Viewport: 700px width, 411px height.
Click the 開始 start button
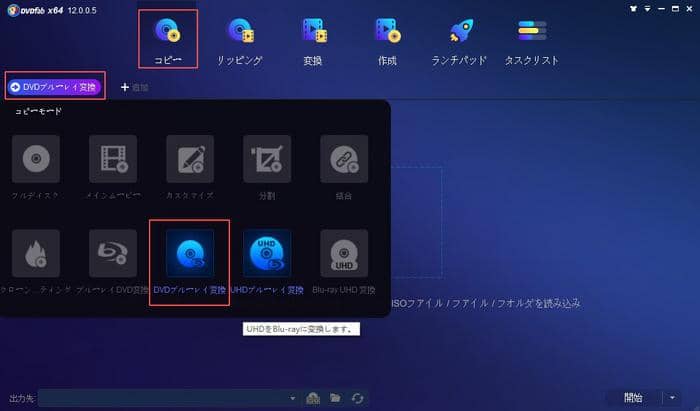pyautogui.click(x=633, y=397)
